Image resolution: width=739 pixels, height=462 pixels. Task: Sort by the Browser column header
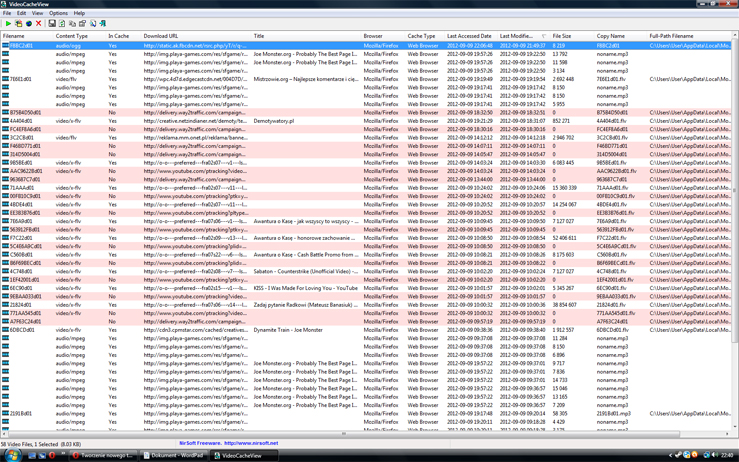(x=384, y=36)
